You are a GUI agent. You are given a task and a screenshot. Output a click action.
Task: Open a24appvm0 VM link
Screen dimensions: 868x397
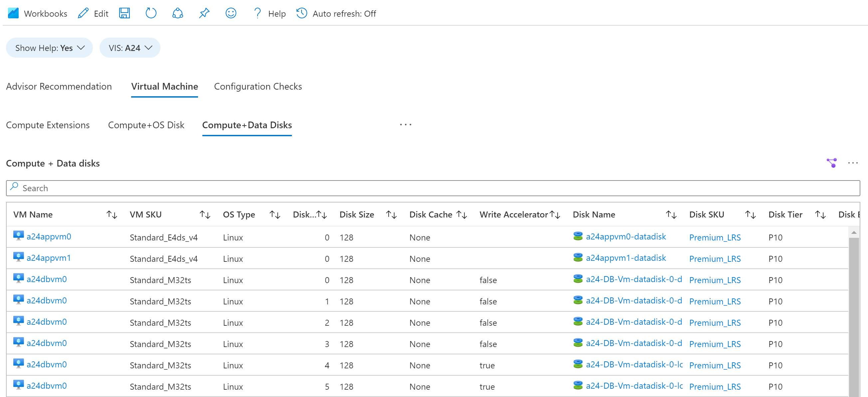tap(49, 236)
